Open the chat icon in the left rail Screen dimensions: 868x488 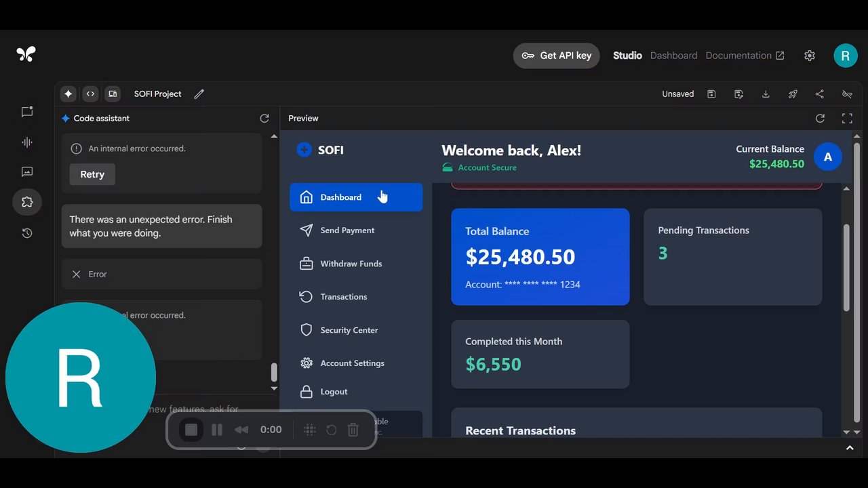click(27, 112)
